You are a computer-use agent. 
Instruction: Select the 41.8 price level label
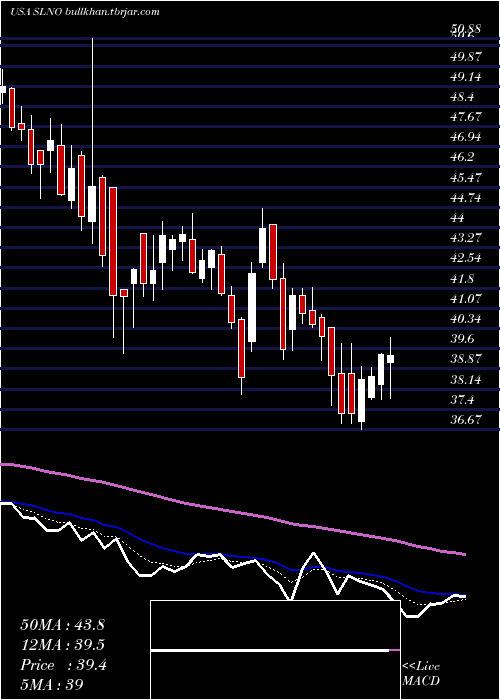coord(464,279)
